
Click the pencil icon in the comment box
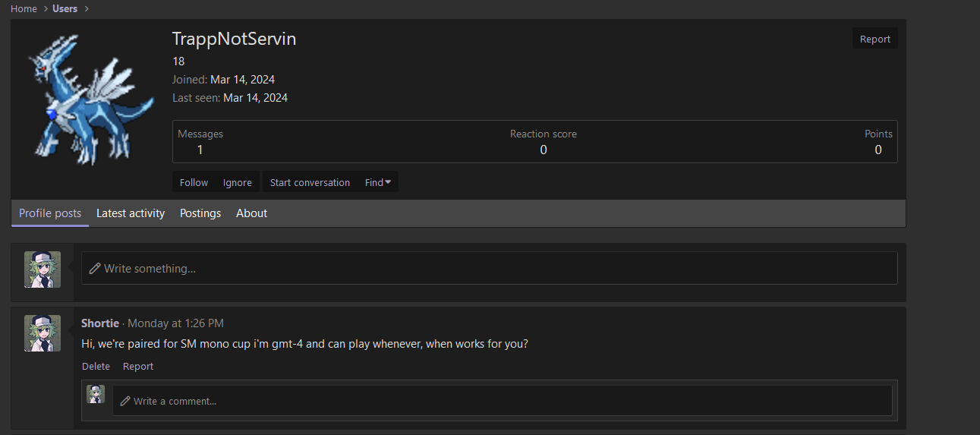click(x=125, y=401)
